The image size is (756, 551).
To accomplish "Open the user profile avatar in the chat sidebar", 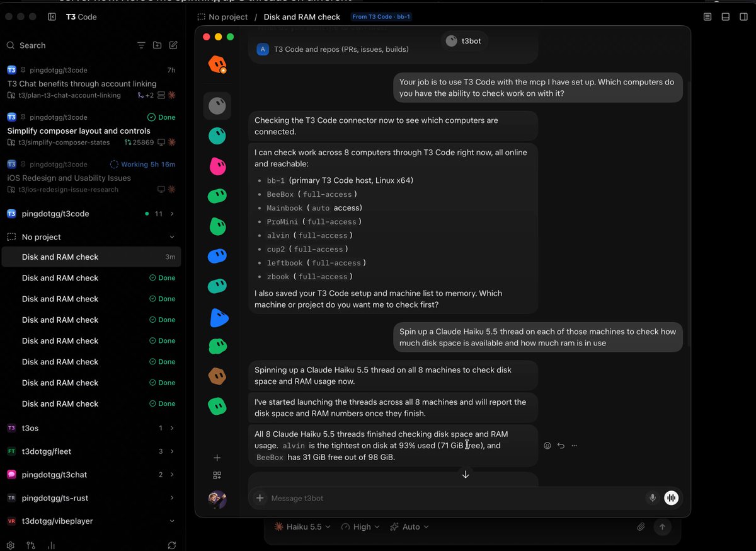I will point(217,499).
